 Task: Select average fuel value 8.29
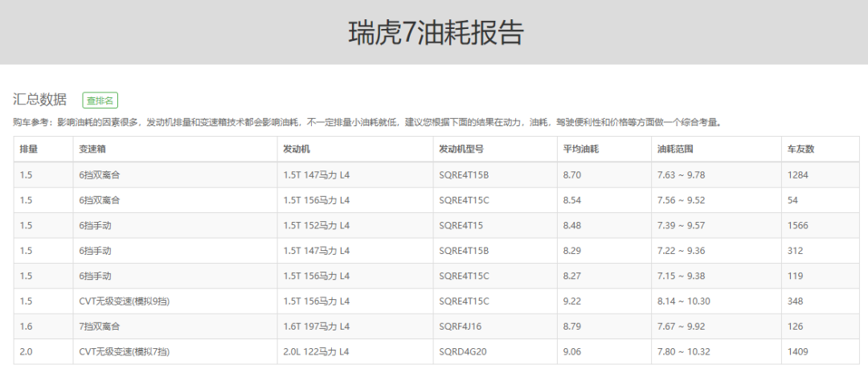coord(572,251)
